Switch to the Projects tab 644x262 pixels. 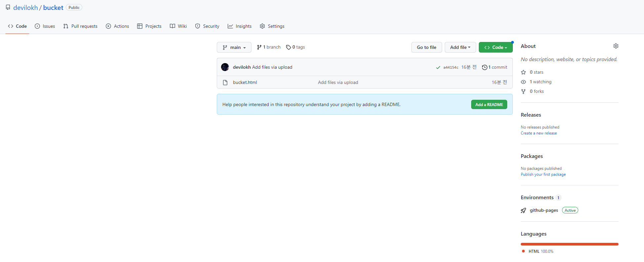pos(149,26)
